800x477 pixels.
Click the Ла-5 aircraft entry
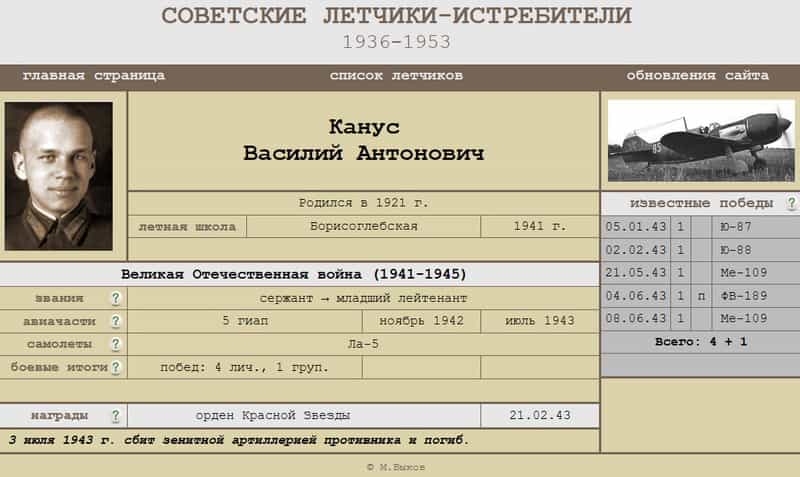(363, 344)
